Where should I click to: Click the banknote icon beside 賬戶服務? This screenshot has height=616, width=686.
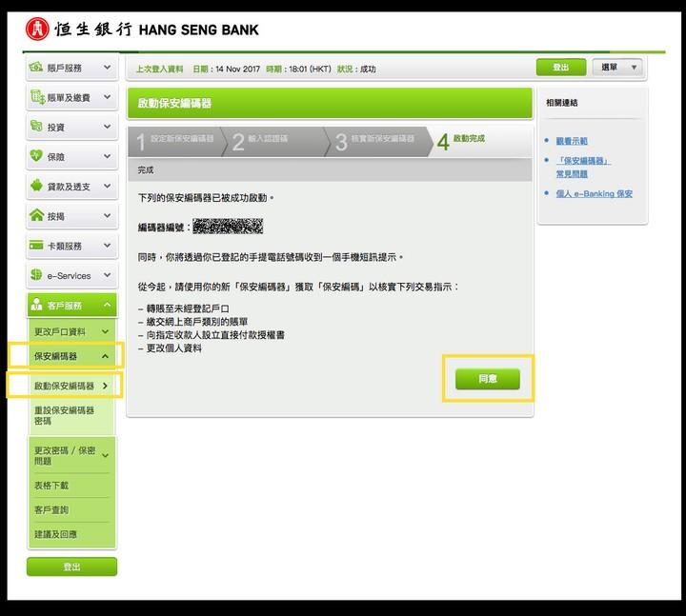click(37, 68)
